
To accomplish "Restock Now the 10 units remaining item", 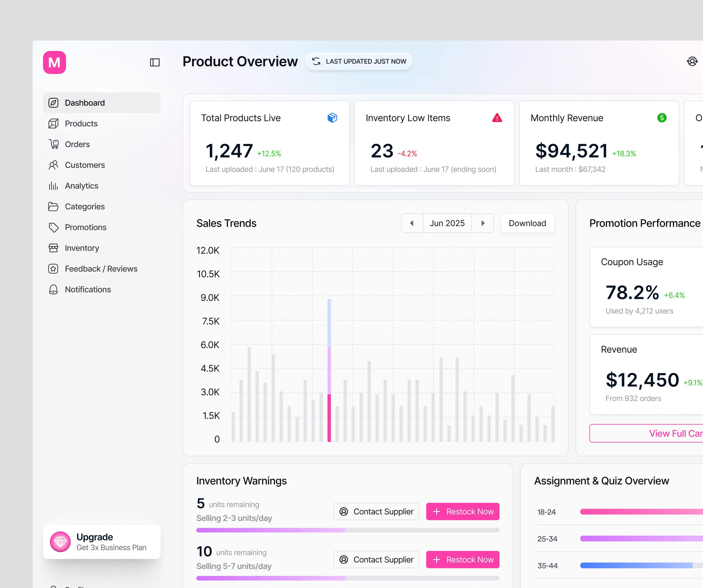I will pos(463,560).
